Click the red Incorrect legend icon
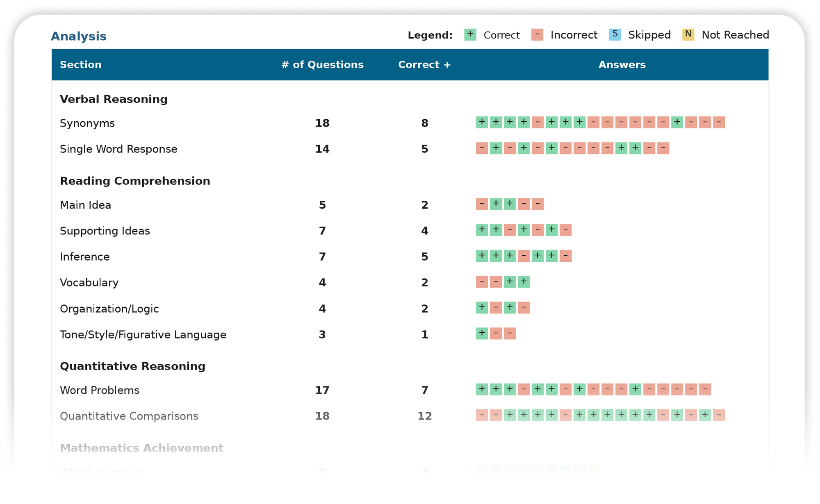The width and height of the screenshot is (820, 504). (537, 34)
